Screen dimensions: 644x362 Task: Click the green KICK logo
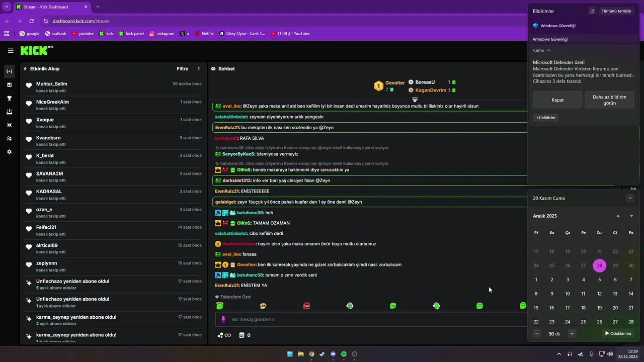[x=34, y=51]
